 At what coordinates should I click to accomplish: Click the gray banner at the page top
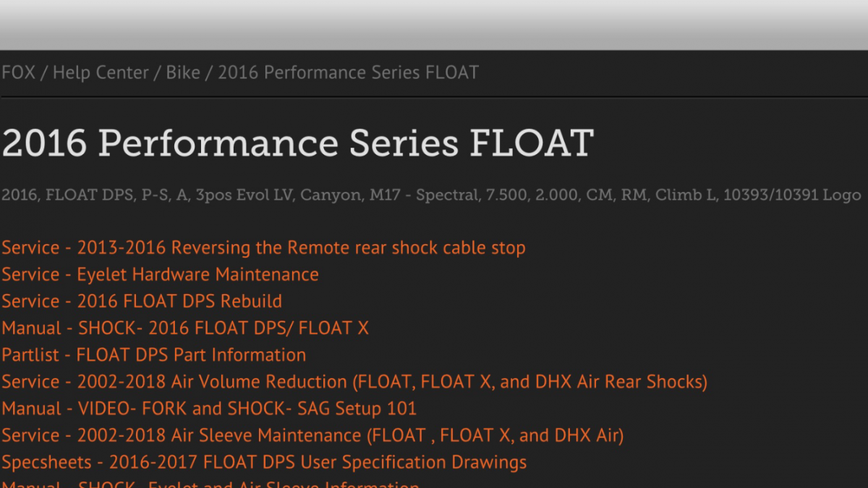point(434,25)
